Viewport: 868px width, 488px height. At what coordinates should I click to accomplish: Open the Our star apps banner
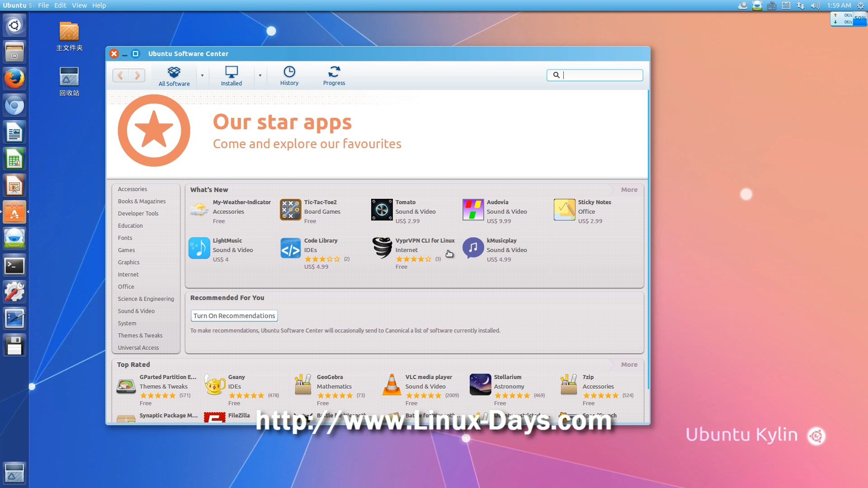coord(377,134)
